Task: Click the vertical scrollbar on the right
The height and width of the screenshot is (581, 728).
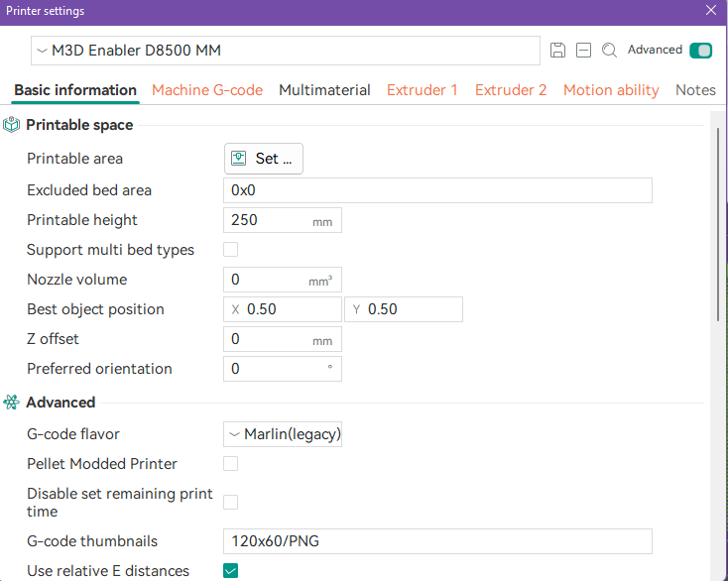Action: click(x=718, y=218)
